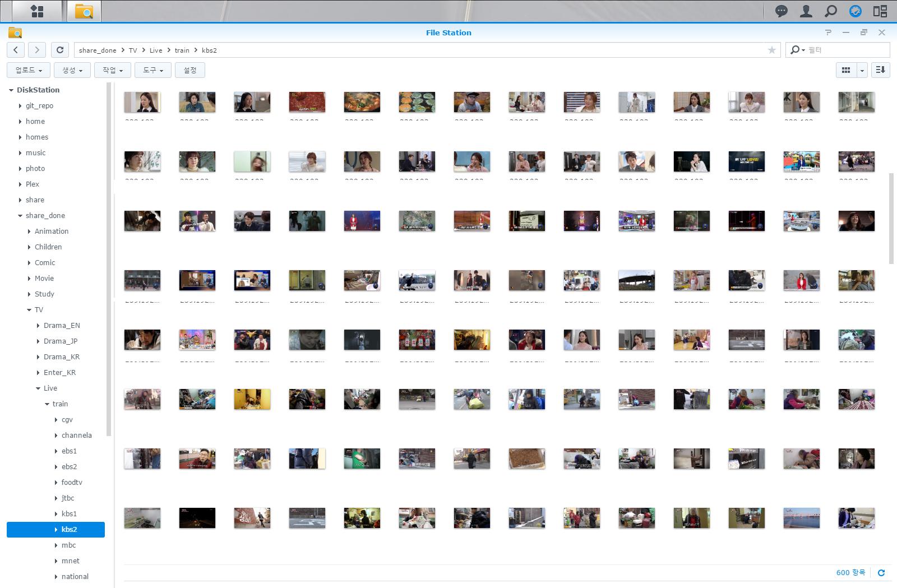Open the notifications speech bubble icon
897x588 pixels.
tap(781, 11)
